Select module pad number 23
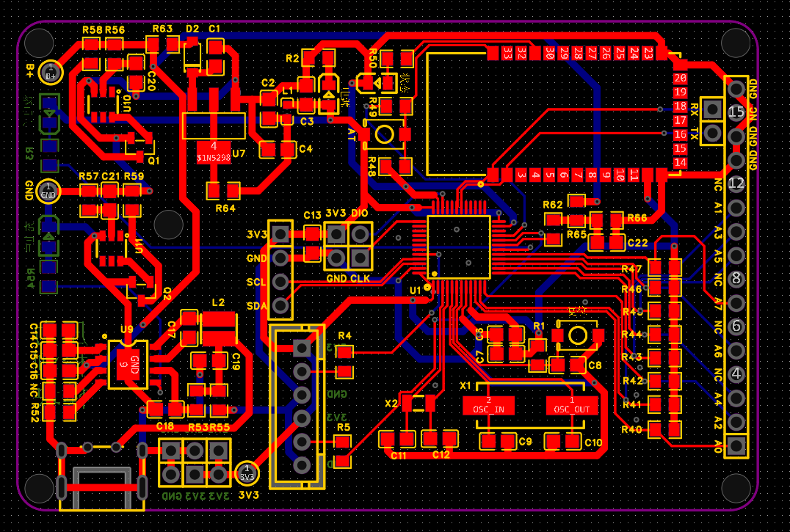This screenshot has width=790, height=532. pos(648,53)
